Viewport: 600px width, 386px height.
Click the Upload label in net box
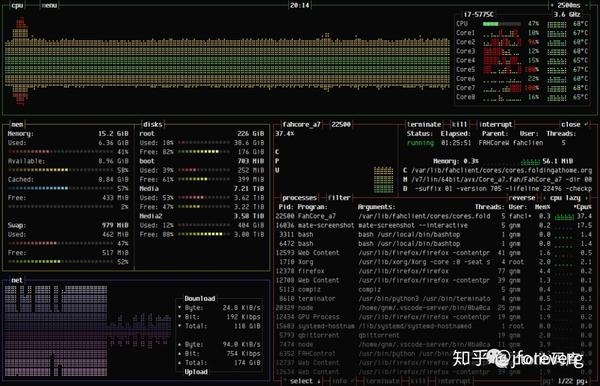(196, 372)
